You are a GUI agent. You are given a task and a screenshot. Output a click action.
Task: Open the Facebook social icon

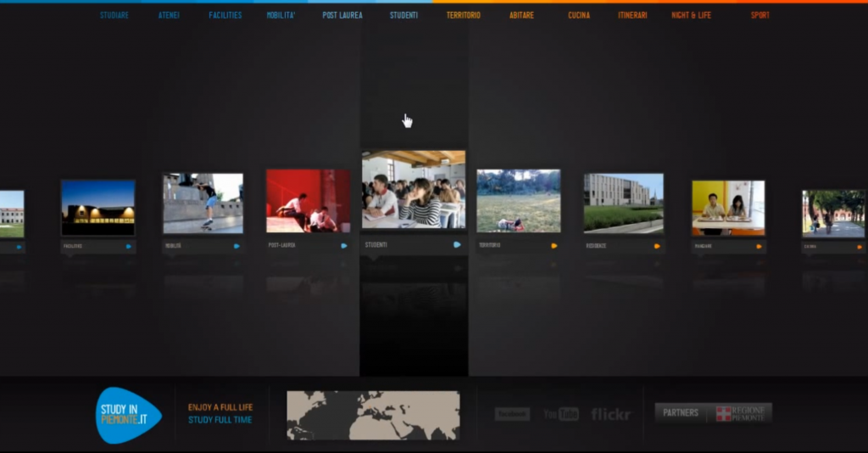(512, 414)
